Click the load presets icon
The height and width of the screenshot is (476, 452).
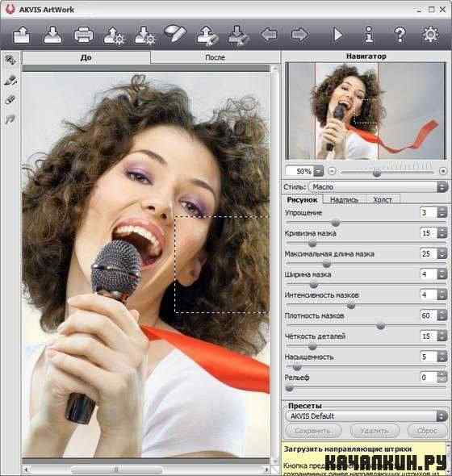114,35
